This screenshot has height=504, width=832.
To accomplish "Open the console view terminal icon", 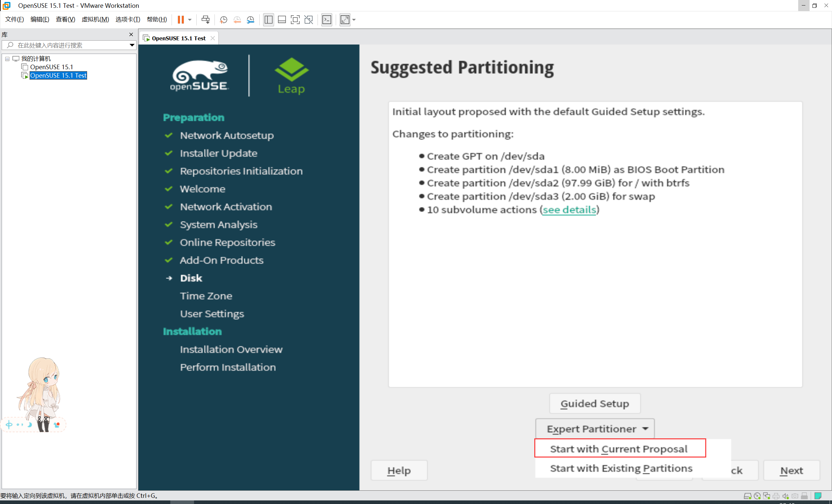I will coord(327,19).
